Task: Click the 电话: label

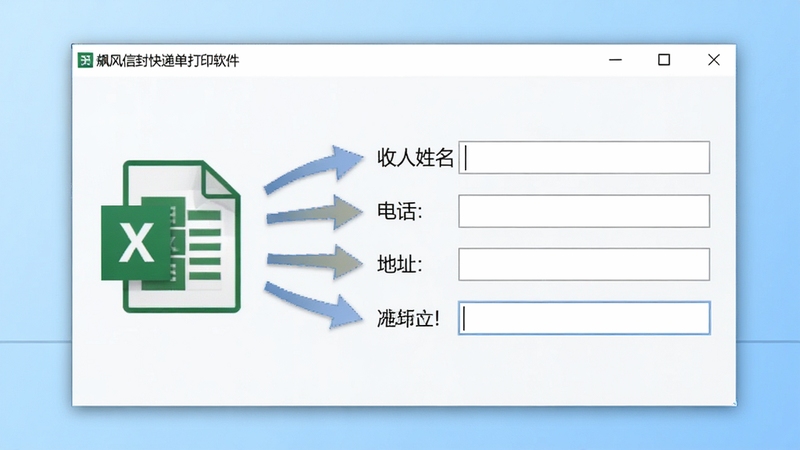Action: pyautogui.click(x=400, y=211)
